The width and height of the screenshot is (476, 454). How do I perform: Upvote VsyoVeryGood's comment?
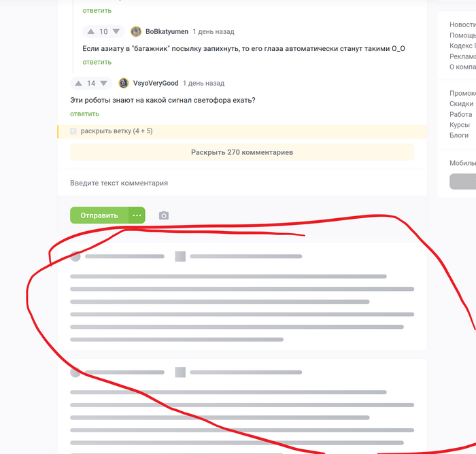click(78, 83)
